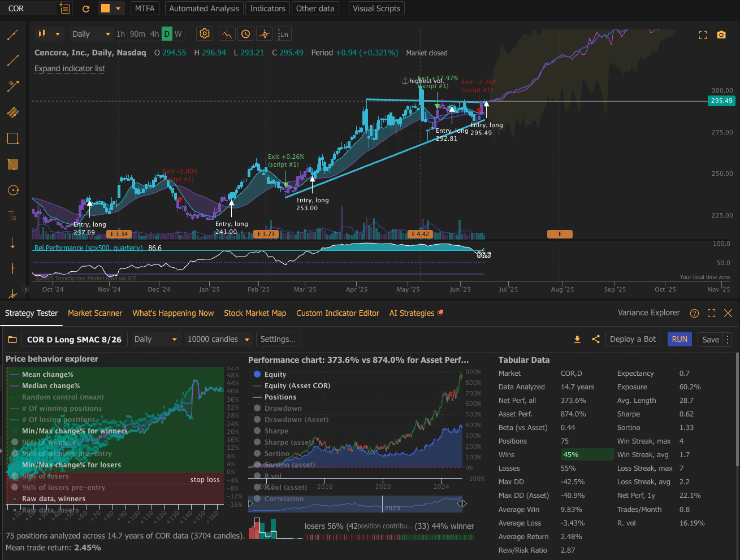Select the rectangle drawing tool
The height and width of the screenshot is (560, 740).
12,138
